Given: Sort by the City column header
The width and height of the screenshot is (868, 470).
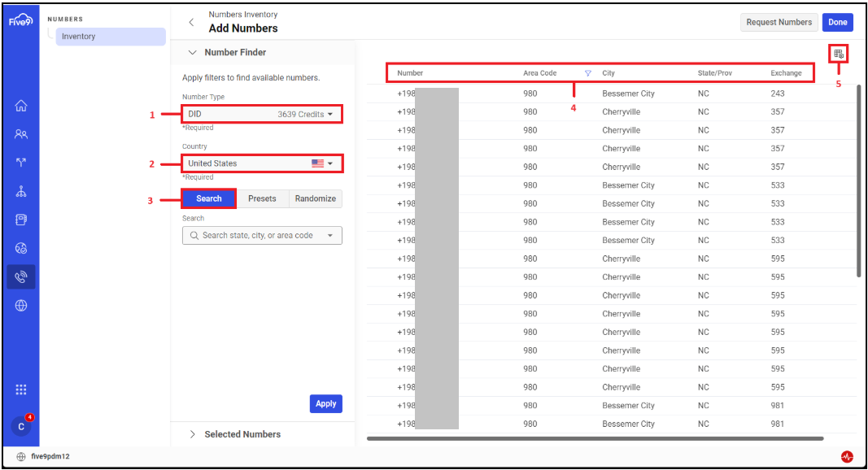Looking at the screenshot, I should (608, 73).
